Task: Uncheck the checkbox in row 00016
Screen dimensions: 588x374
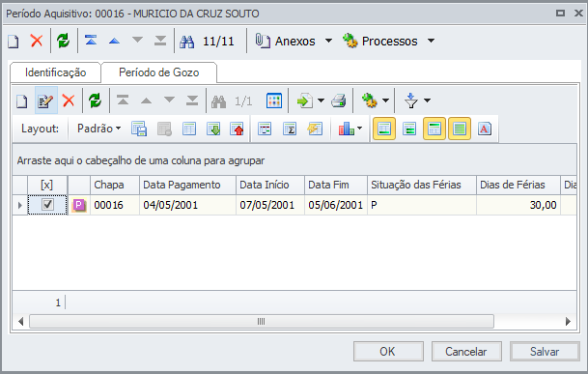Action: pyautogui.click(x=47, y=205)
